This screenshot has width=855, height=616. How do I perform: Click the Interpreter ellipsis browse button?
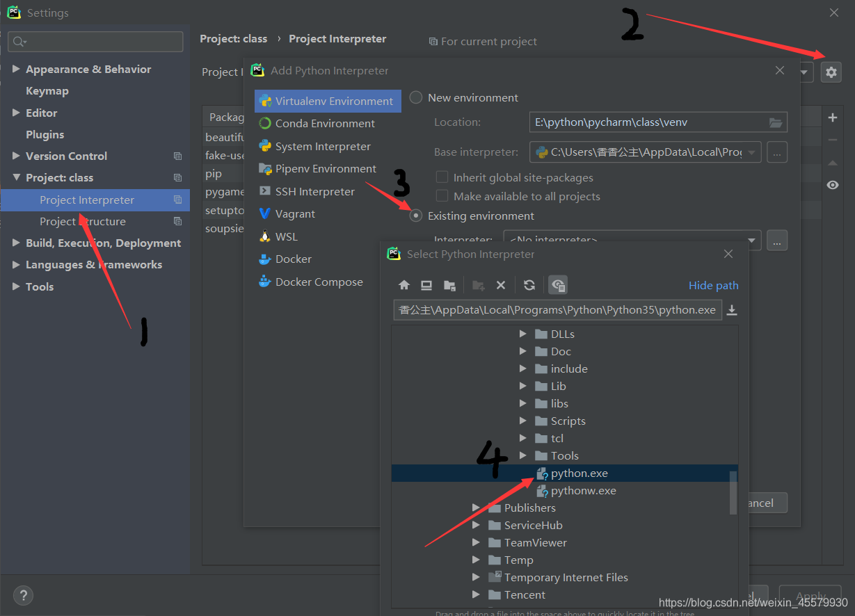click(778, 240)
